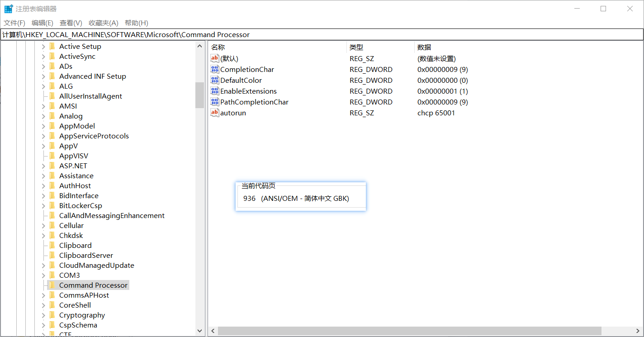Image resolution: width=644 pixels, height=337 pixels.
Task: Expand the AppModel registry key
Action: point(43,126)
